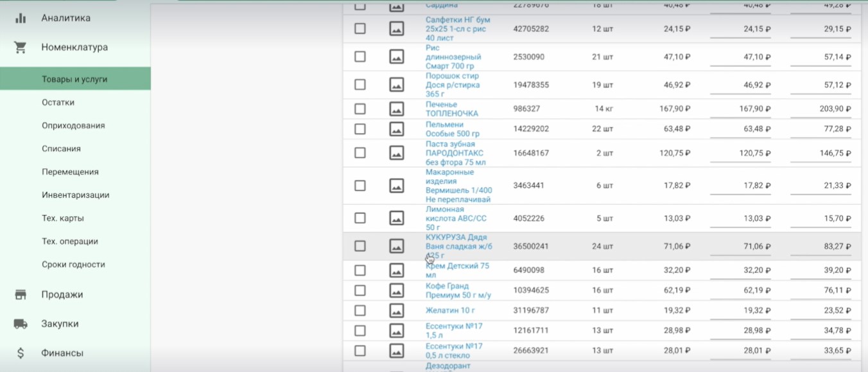868x372 pixels.
Task: Open Тех. операции menu item
Action: click(70, 241)
